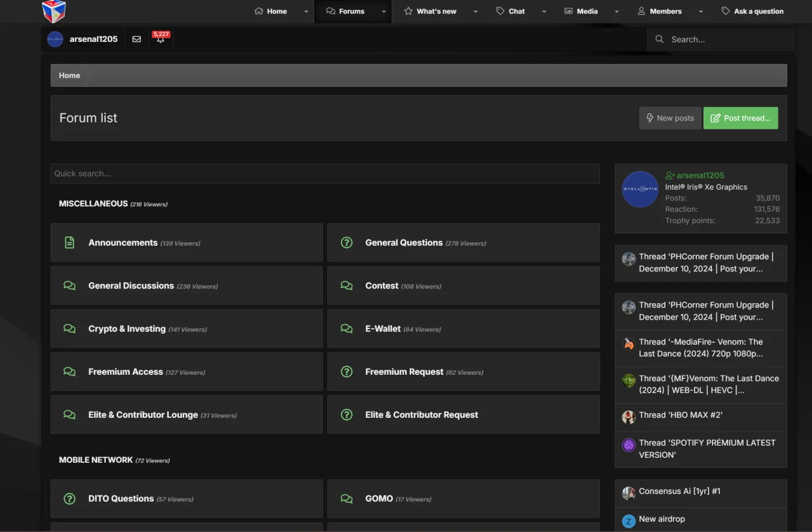Click the Elite & Contributor Lounge icon
The width and height of the screenshot is (812, 532).
coord(70,415)
